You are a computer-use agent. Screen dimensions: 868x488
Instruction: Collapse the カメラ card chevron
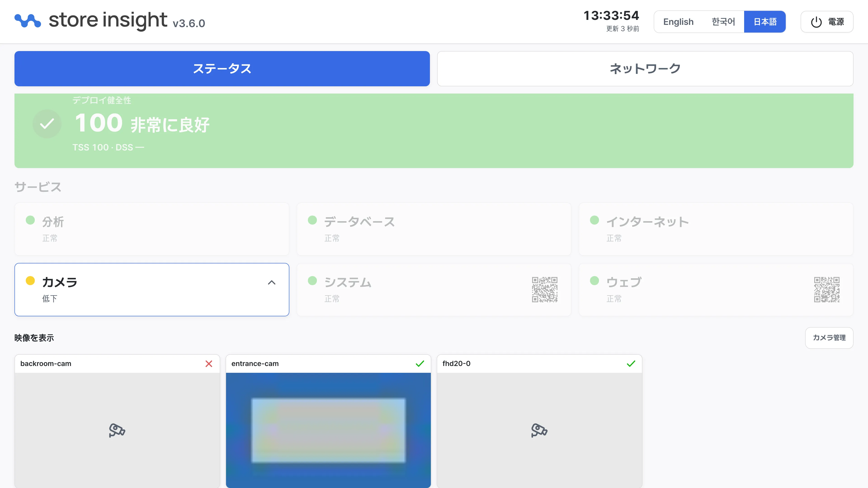click(x=271, y=283)
